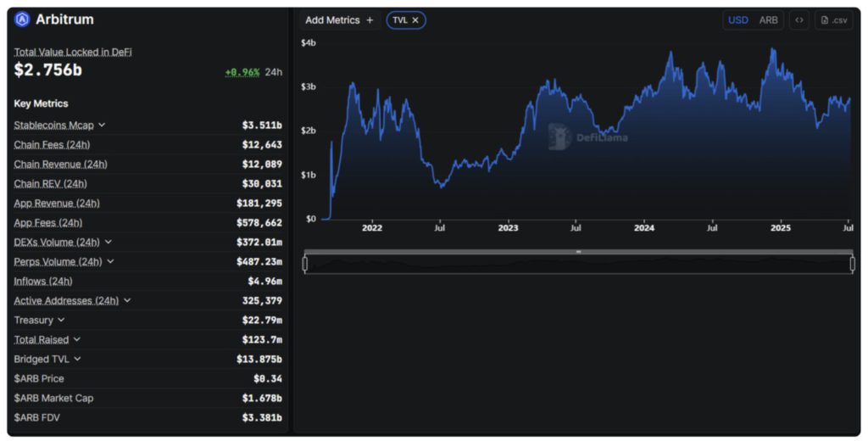Click the +0.96% 24h change value

242,72
